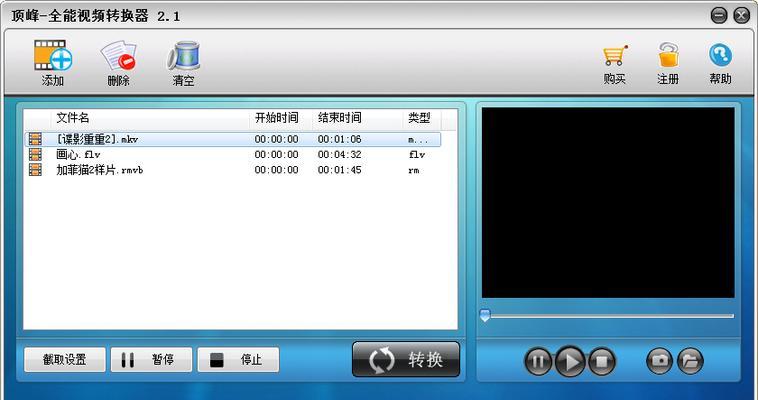This screenshot has height=400, width=758.
Task: Take a snapshot with camera icon
Action: point(660,361)
